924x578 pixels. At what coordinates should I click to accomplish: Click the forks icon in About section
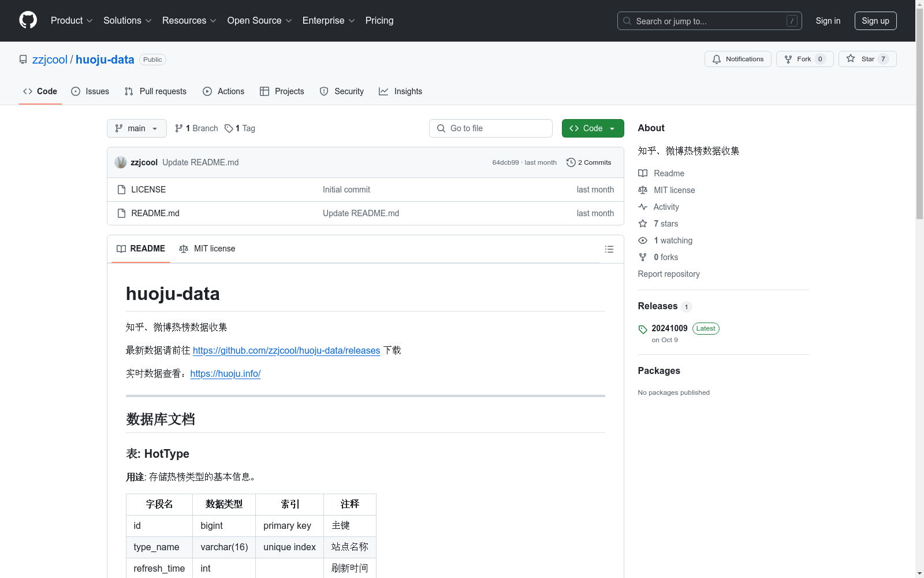point(643,257)
